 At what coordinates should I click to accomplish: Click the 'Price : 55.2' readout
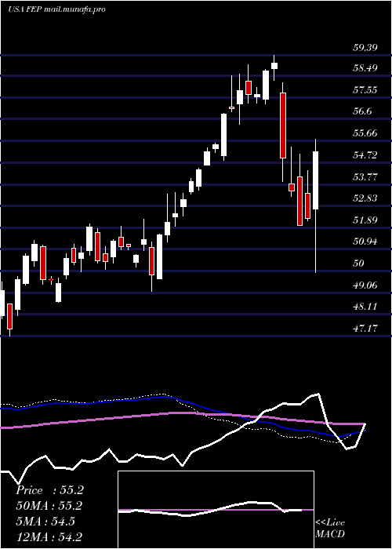(x=49, y=490)
